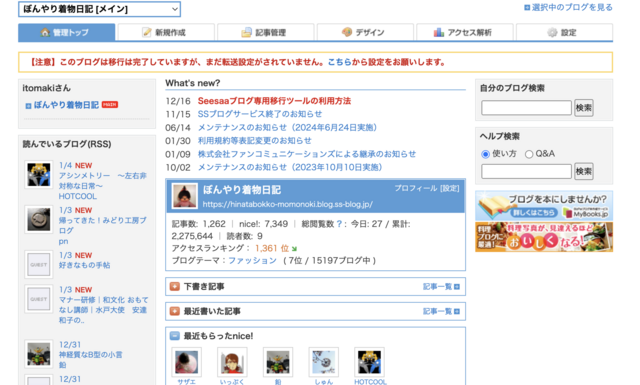Open メンテナンスのお知らせ (2024年6月24日実施)

tap(287, 127)
